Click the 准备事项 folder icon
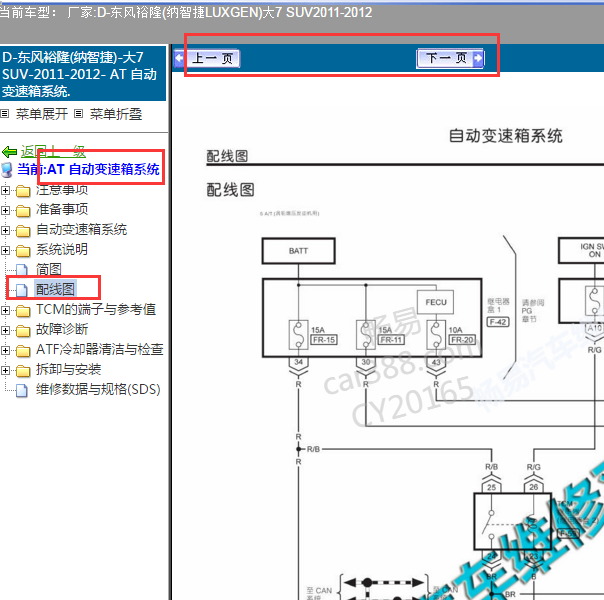This screenshot has width=604, height=600. [x=23, y=211]
